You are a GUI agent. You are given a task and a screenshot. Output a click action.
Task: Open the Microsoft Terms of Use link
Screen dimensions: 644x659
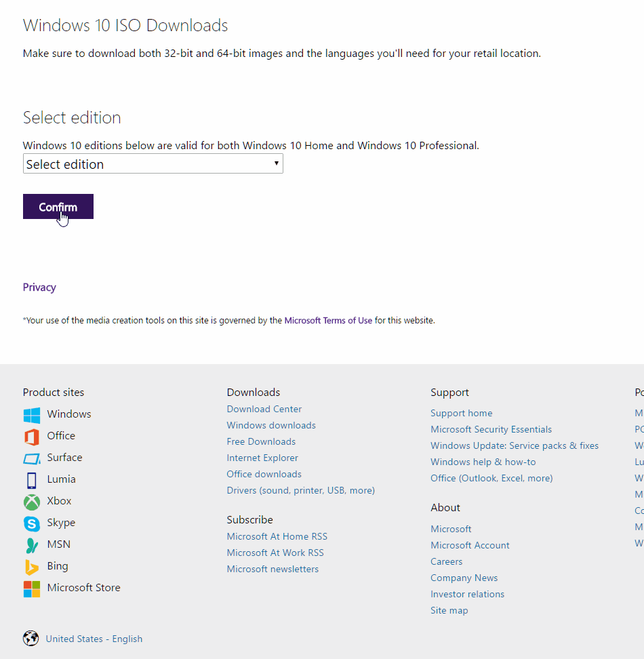pyautogui.click(x=328, y=320)
